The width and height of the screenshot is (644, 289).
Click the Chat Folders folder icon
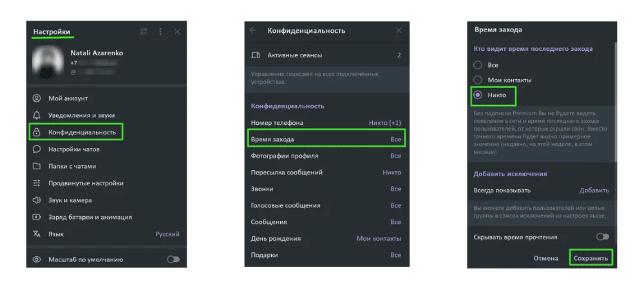pyautogui.click(x=37, y=166)
